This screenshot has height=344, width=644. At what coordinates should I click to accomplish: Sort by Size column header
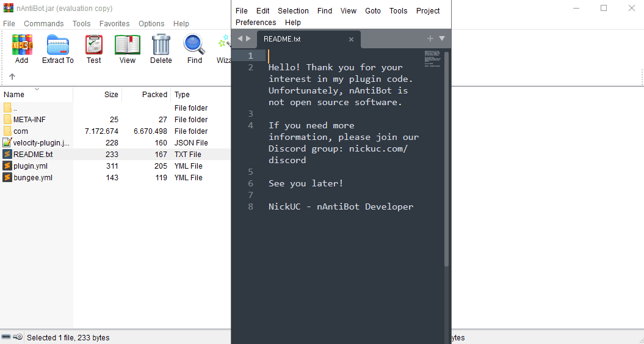click(x=98, y=95)
